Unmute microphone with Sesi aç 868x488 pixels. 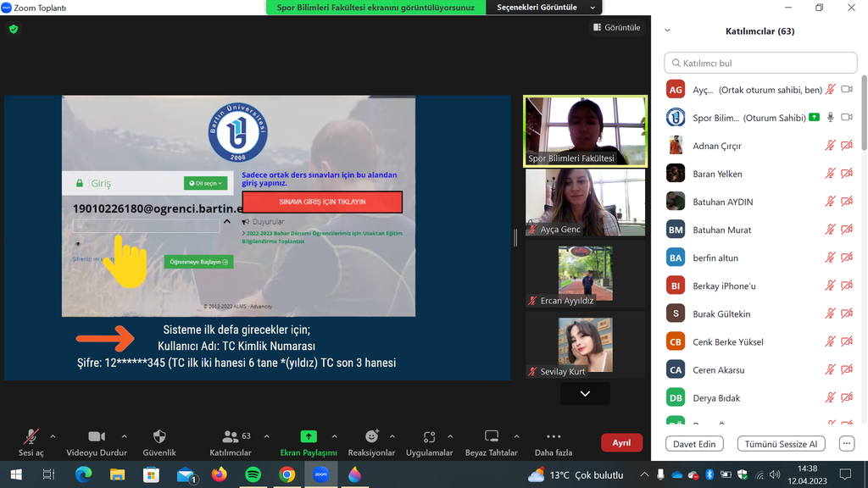(31, 436)
